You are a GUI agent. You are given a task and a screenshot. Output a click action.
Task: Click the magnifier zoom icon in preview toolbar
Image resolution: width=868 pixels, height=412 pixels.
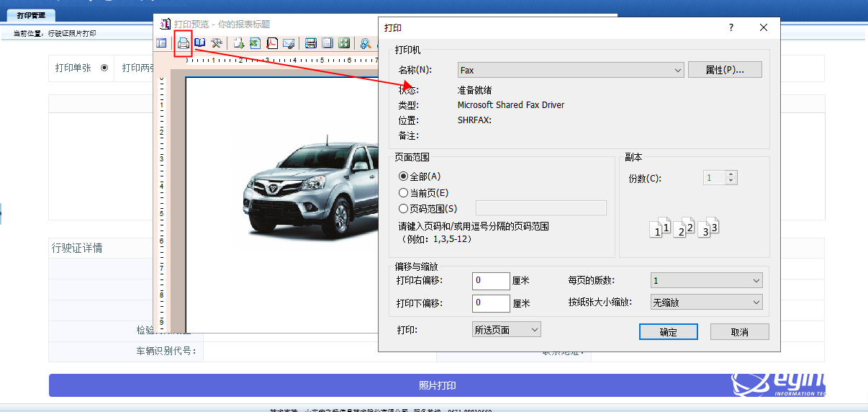[x=366, y=43]
